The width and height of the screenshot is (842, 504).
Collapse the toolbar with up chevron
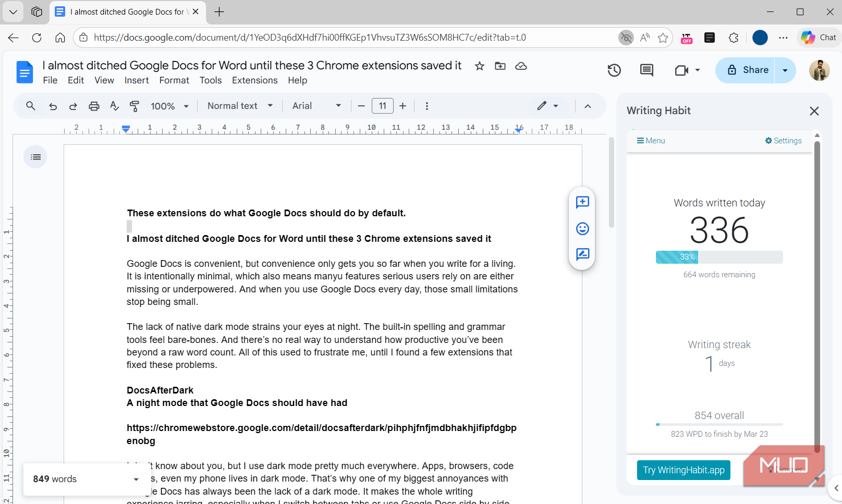pyautogui.click(x=588, y=106)
